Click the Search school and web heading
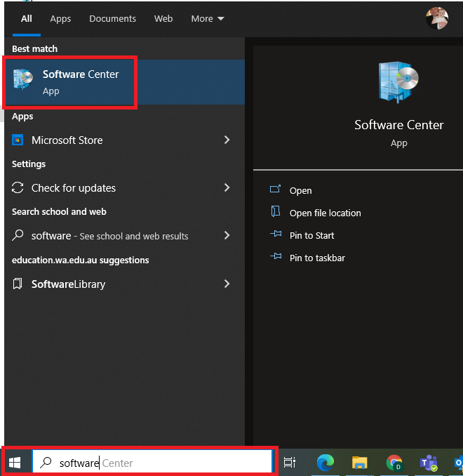The width and height of the screenshot is (463, 476). tap(59, 211)
